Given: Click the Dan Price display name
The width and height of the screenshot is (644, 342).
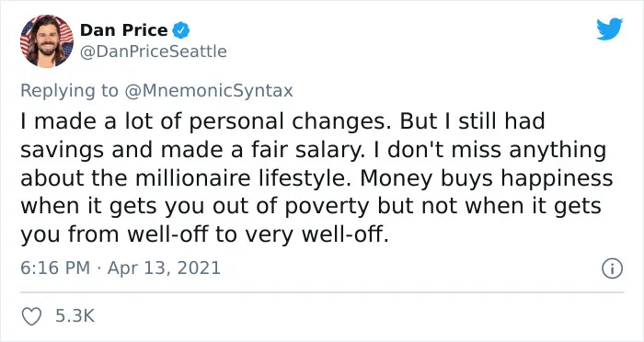Looking at the screenshot, I should click(x=124, y=30).
